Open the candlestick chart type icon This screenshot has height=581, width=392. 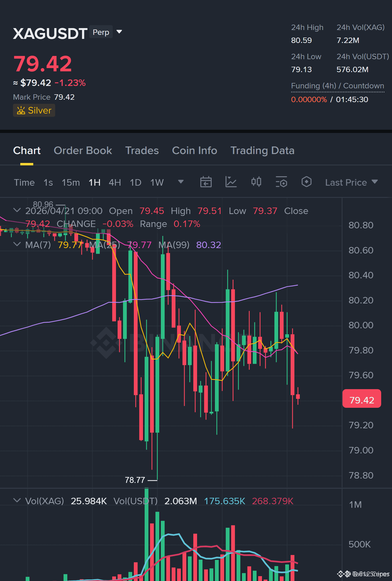tap(256, 182)
